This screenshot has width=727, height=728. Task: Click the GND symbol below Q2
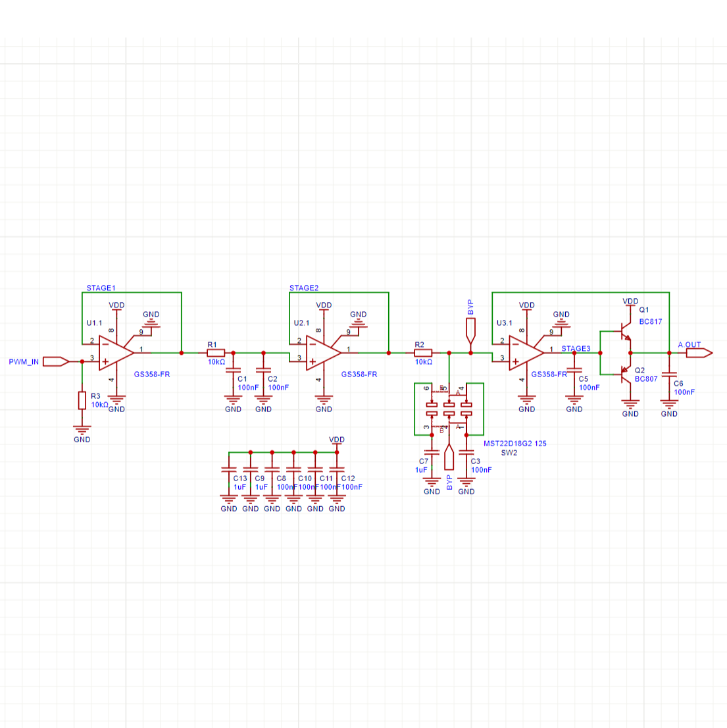(630, 408)
